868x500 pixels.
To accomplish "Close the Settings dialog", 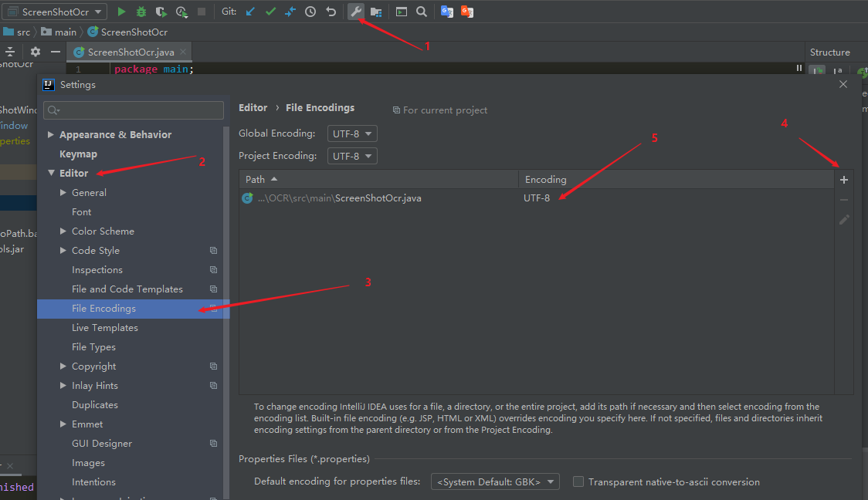I will coord(843,84).
